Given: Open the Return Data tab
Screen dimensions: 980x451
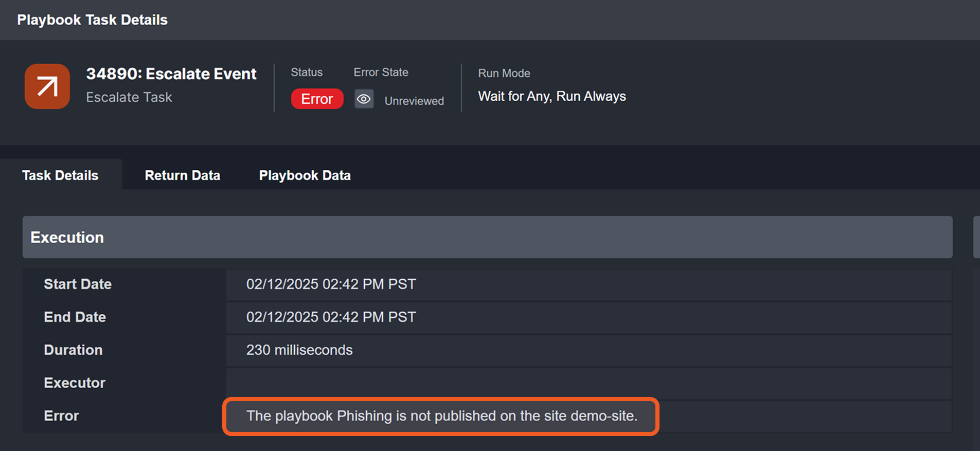Looking at the screenshot, I should (182, 175).
